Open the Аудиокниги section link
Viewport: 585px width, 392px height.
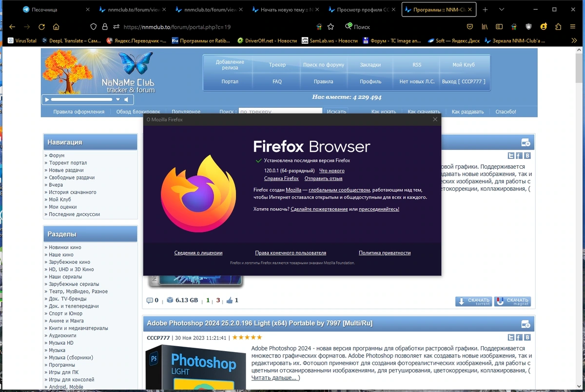[62, 335]
